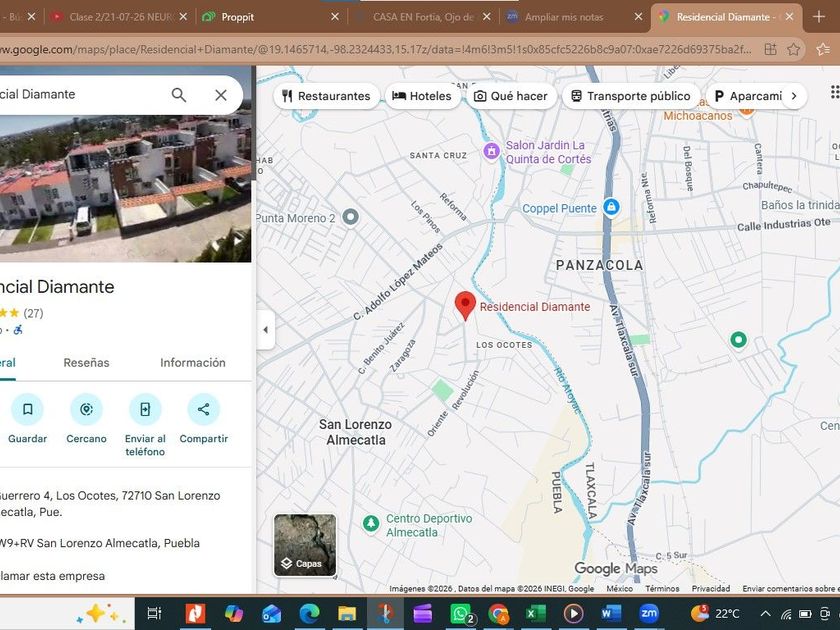The height and width of the screenshot is (630, 840).
Task: Click the Salon Jardin La Quinta de Cortés marker
Action: point(491,151)
